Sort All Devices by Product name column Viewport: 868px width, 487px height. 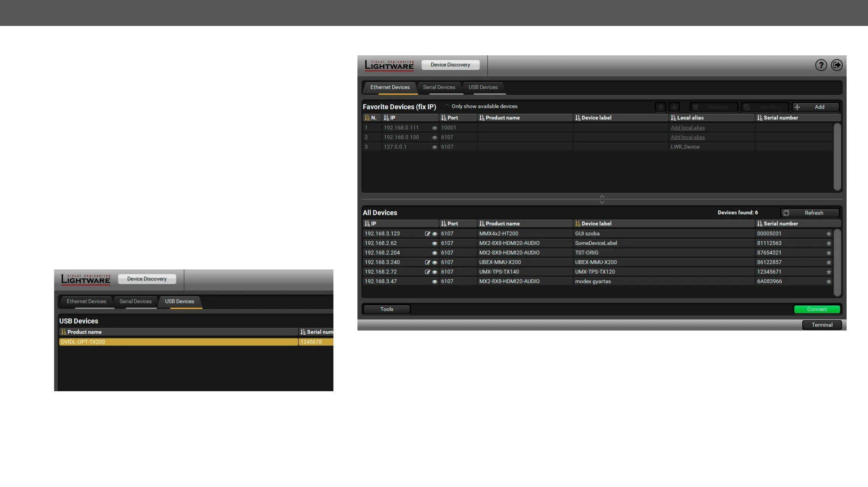(525, 224)
